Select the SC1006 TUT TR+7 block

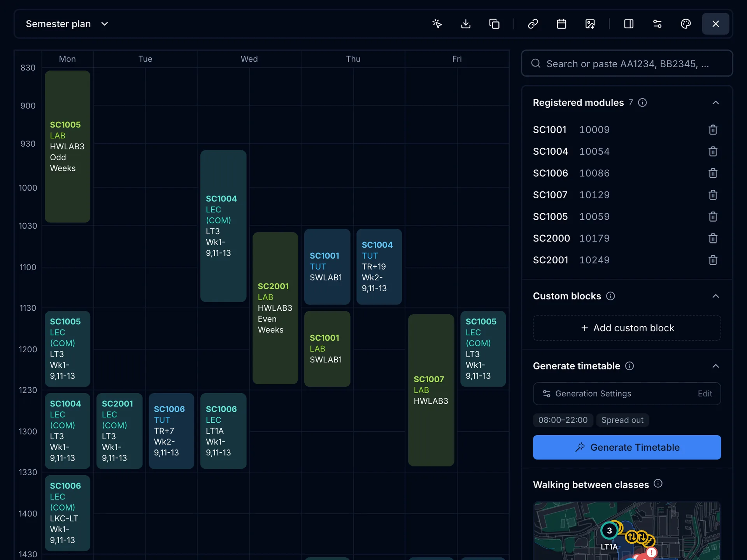tap(171, 431)
